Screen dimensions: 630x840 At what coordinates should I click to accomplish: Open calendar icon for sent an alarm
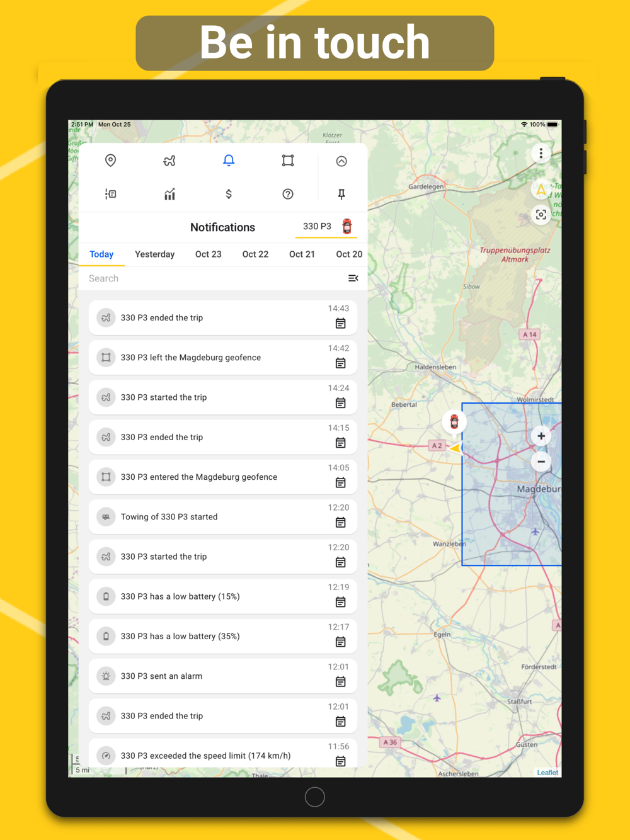coord(341,682)
